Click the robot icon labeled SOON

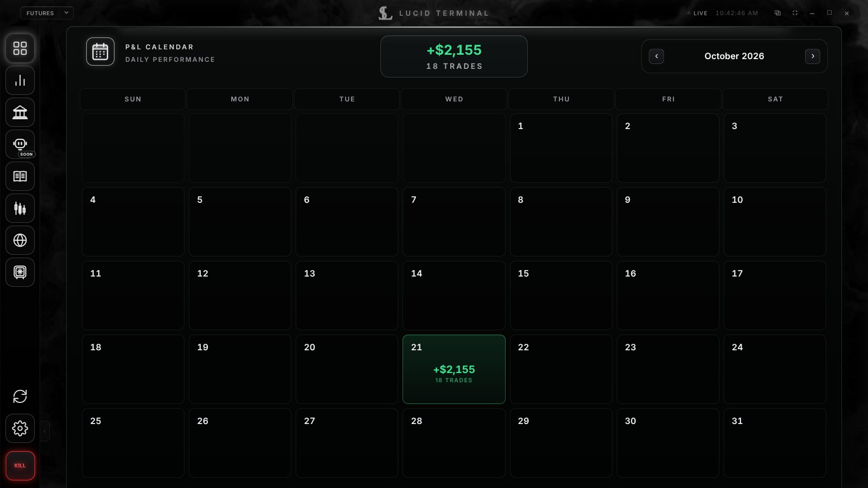pyautogui.click(x=20, y=144)
